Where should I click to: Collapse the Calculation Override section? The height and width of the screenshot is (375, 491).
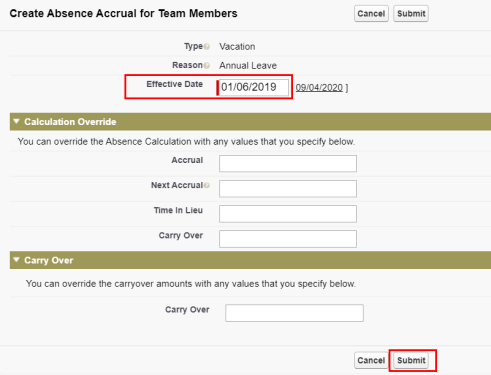pyautogui.click(x=16, y=122)
